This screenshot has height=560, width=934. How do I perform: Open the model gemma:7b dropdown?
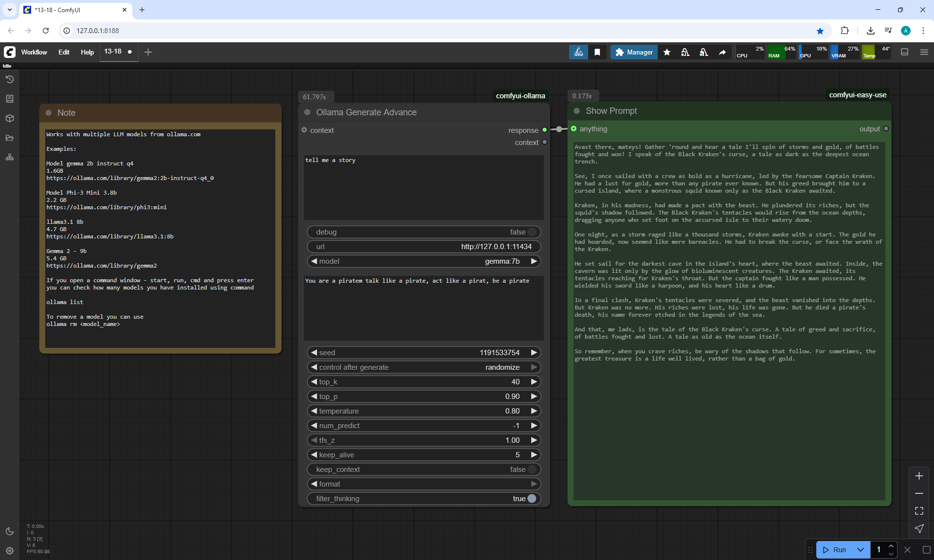click(x=502, y=261)
